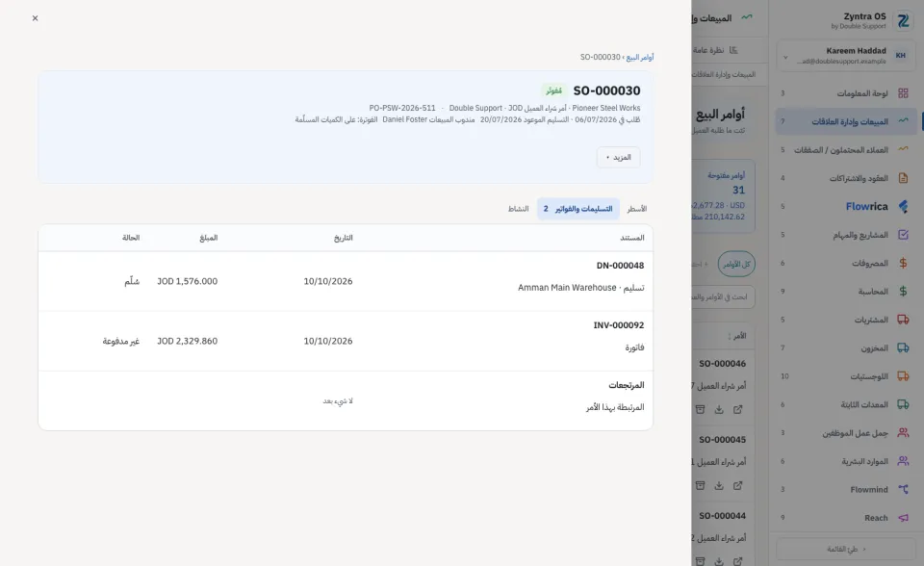
Task: Open the Reach megaphone module
Action: point(846,518)
